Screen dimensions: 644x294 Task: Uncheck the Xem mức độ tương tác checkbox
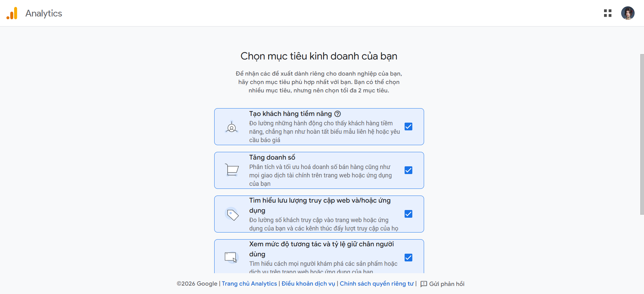point(408,258)
